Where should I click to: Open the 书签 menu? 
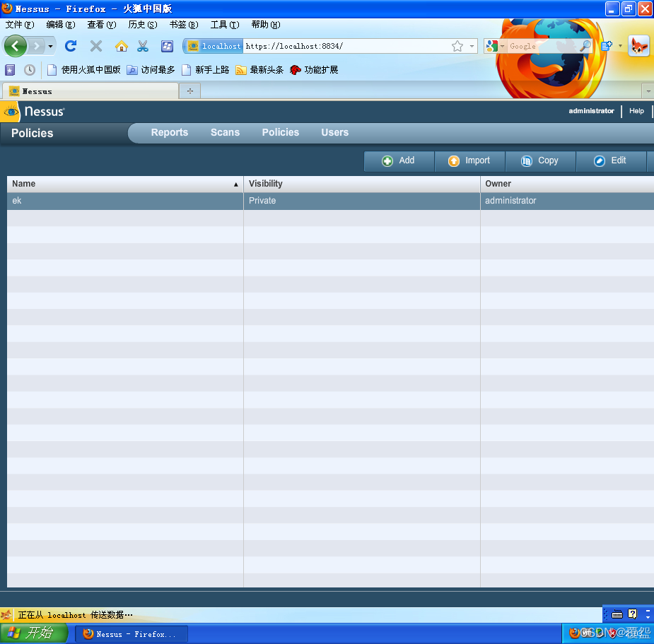[x=184, y=25]
